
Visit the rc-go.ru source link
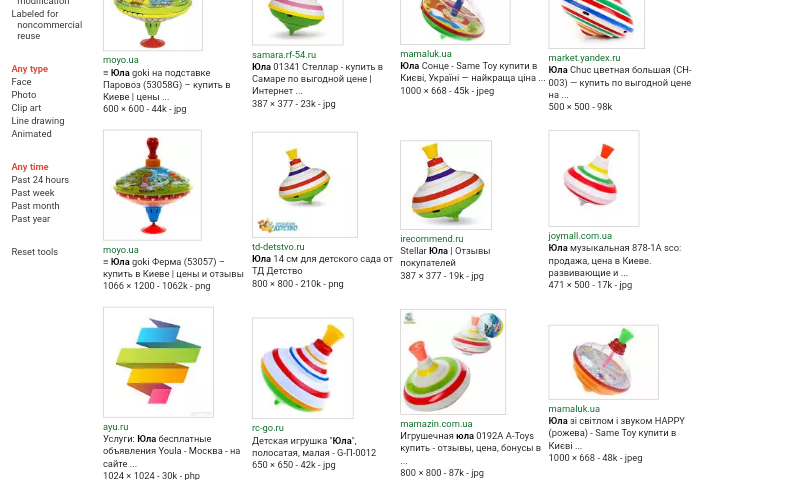268,428
